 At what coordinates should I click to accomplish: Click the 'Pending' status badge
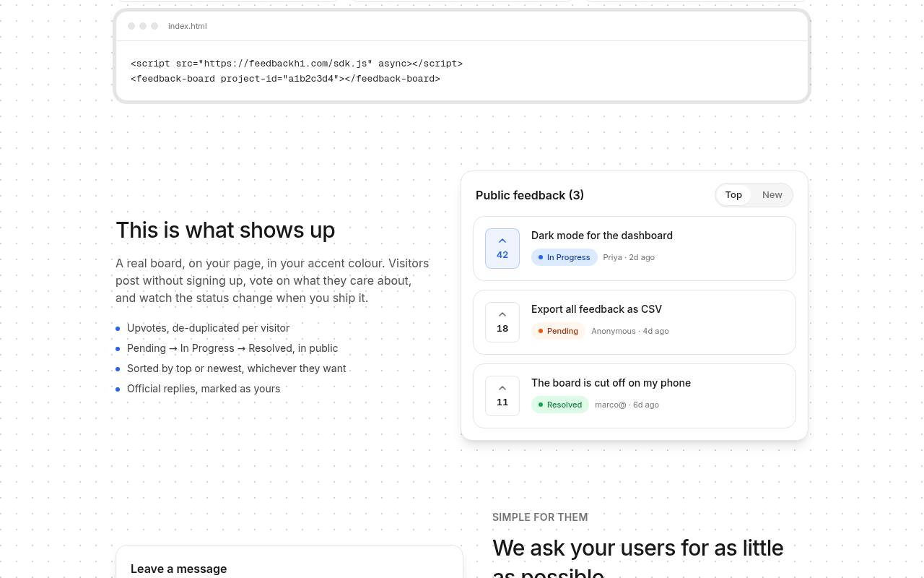pos(558,331)
